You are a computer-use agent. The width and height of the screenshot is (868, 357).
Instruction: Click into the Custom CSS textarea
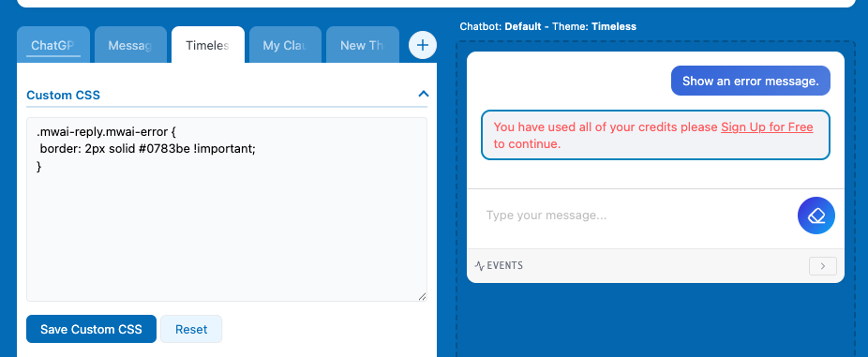coord(227,209)
